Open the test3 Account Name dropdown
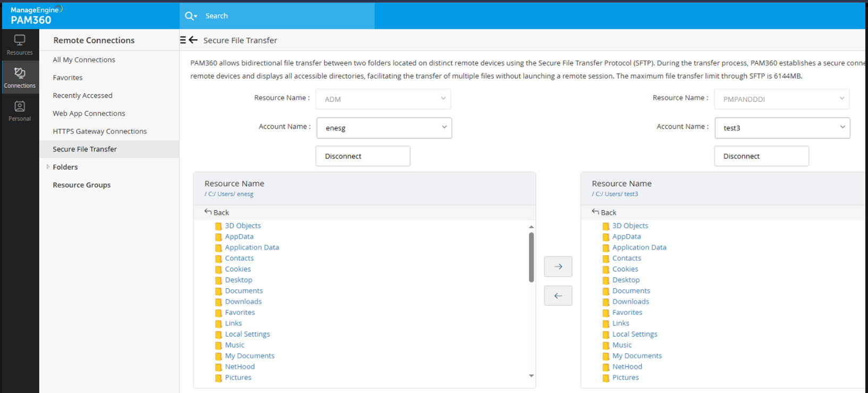The height and width of the screenshot is (393, 868). point(782,128)
